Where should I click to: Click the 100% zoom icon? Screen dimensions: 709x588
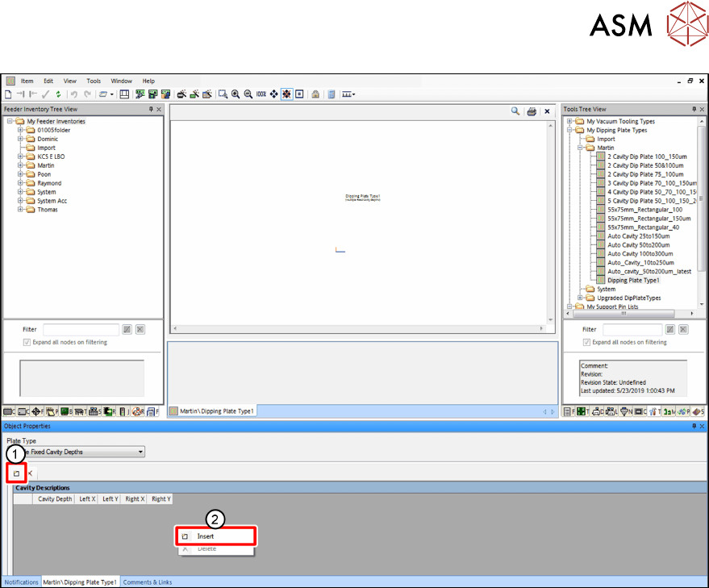click(261, 94)
